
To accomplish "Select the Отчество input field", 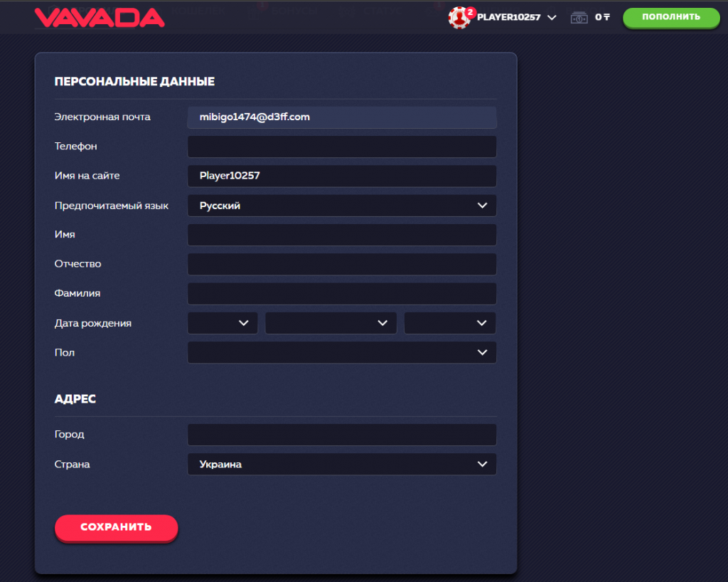I will 341,264.
